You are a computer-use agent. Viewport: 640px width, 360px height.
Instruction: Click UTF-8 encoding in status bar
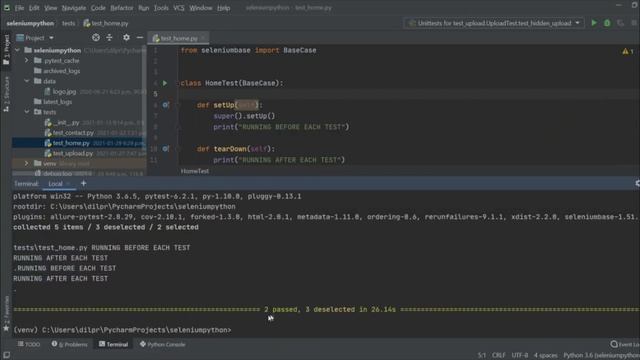coord(520,355)
